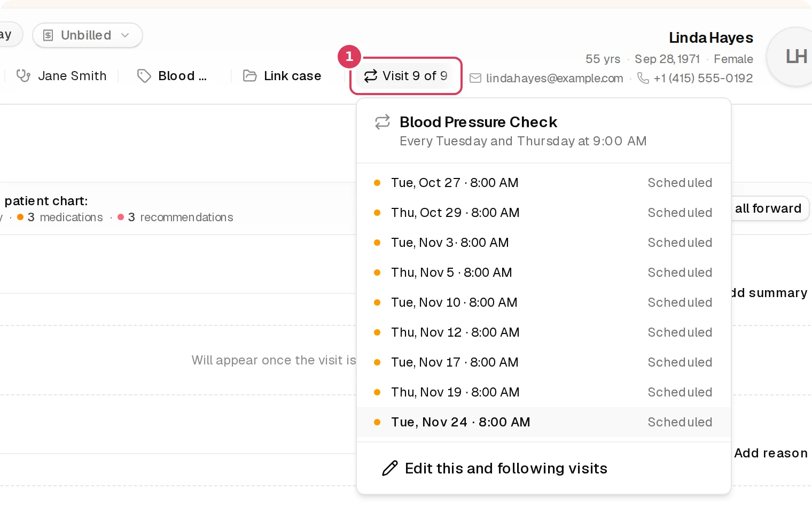812x513 pixels.
Task: Select the Tue, Nov 17 visit
Action: click(x=544, y=362)
